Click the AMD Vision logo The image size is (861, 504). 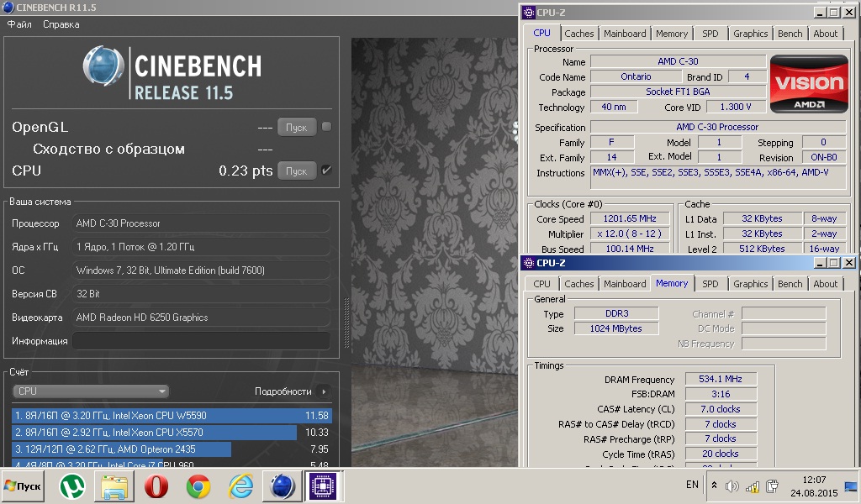coord(809,83)
